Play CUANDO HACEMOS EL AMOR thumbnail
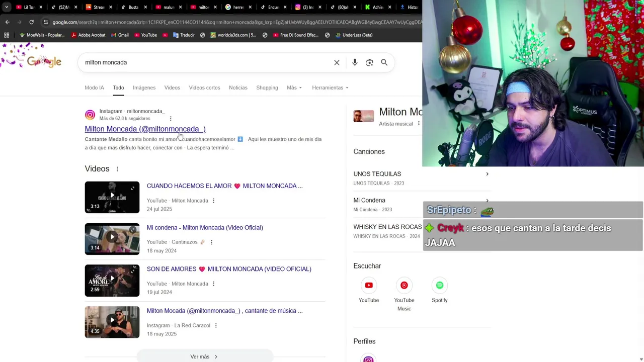The image size is (644, 362). click(x=112, y=197)
